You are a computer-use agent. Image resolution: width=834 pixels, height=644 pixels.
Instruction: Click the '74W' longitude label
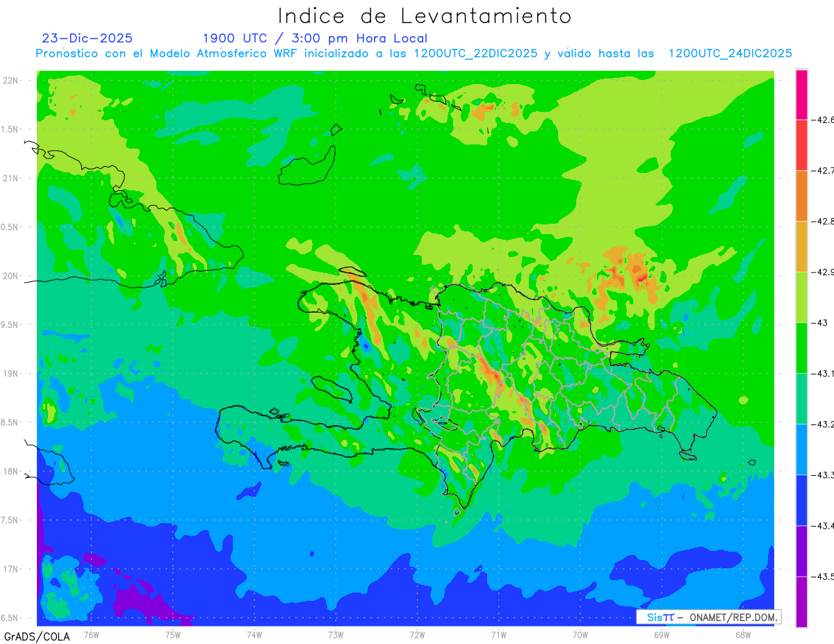point(254,634)
